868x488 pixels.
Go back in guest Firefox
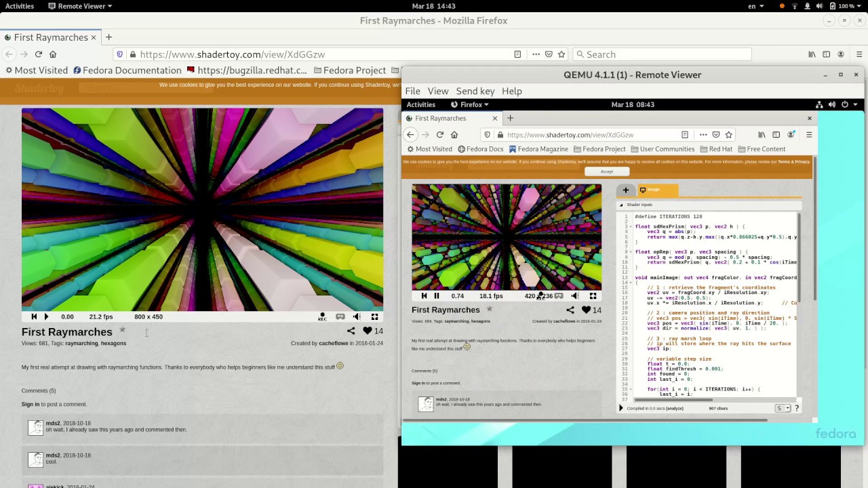tap(410, 134)
